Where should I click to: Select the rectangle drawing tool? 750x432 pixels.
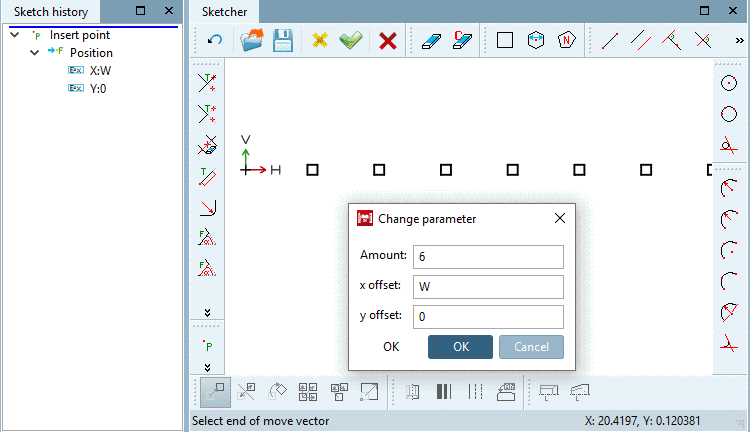[505, 40]
